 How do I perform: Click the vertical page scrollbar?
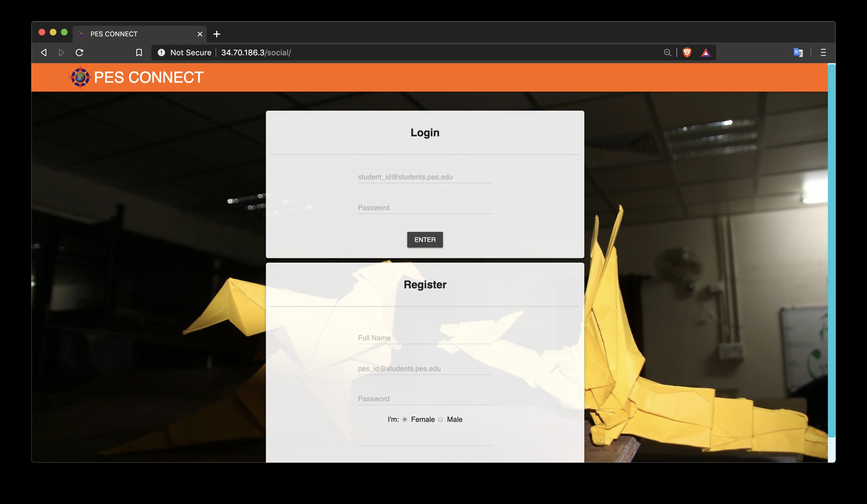pos(831,251)
